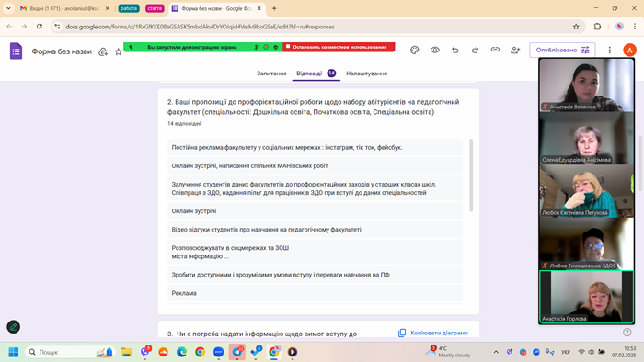644x362 pixels.
Task: Redo the last change in form
Action: [x=475, y=50]
